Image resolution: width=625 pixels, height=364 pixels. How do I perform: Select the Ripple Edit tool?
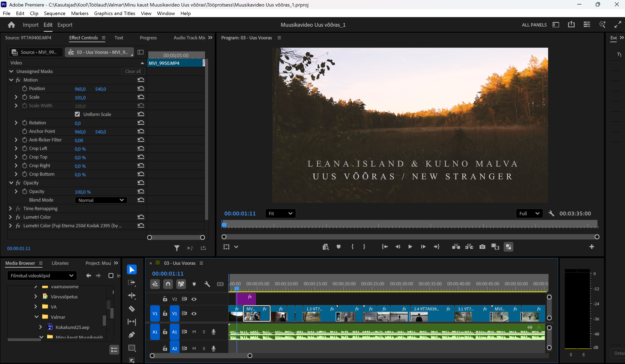132,295
